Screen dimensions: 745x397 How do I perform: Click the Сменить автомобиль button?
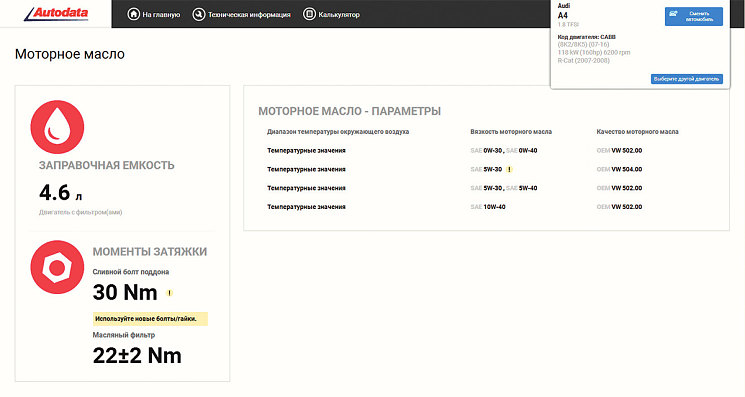coord(694,17)
